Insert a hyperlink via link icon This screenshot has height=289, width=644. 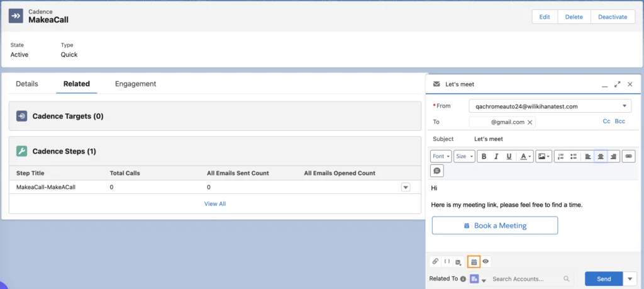click(x=628, y=156)
